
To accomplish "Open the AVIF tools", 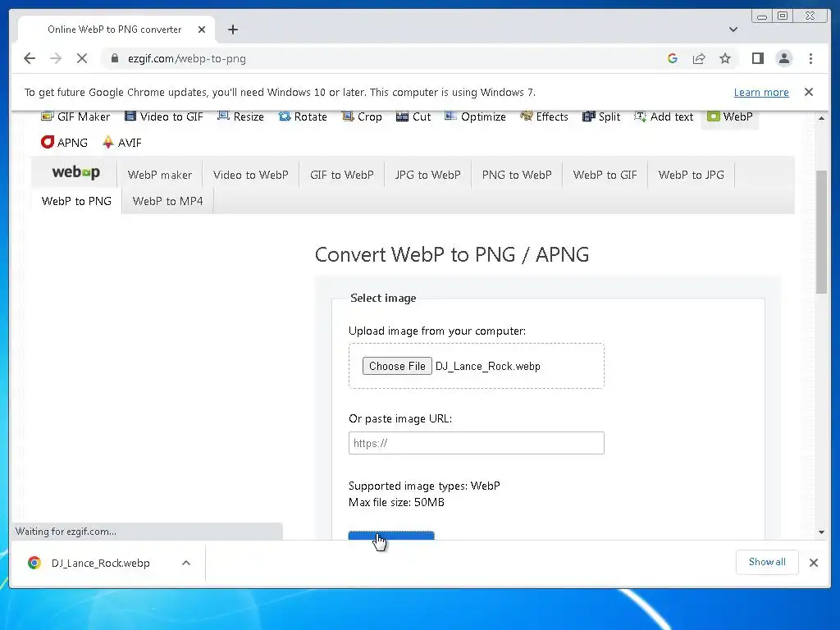I will (x=121, y=143).
